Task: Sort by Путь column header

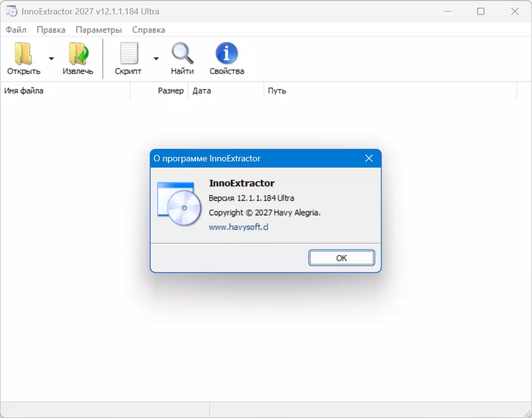Action: (x=390, y=91)
